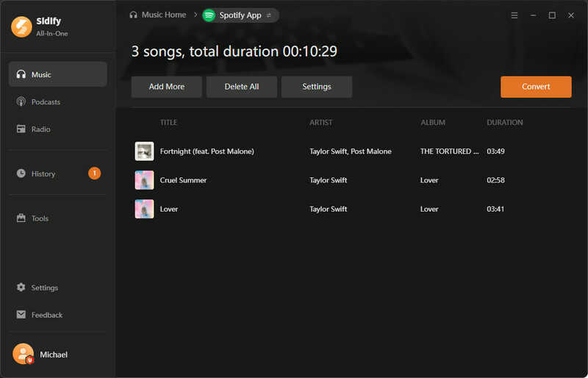The width and height of the screenshot is (588, 378).
Task: Open the History clock icon
Action: 21,174
